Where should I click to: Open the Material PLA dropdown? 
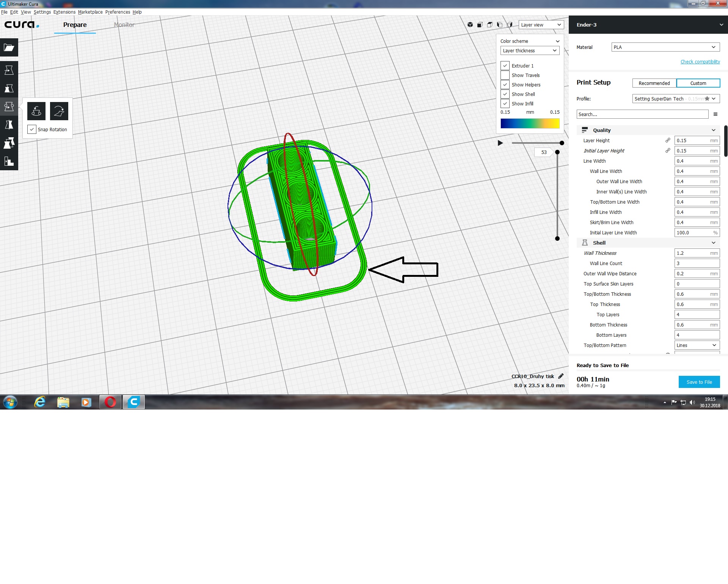[x=665, y=47]
